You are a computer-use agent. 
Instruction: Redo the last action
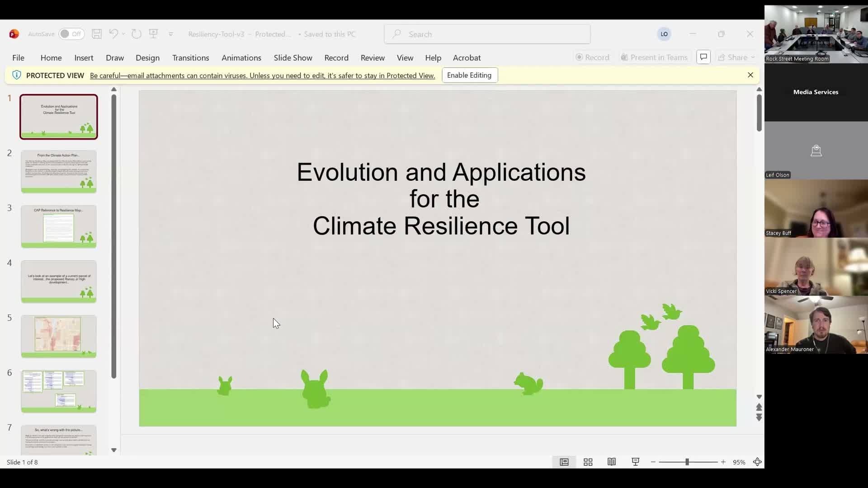(137, 34)
